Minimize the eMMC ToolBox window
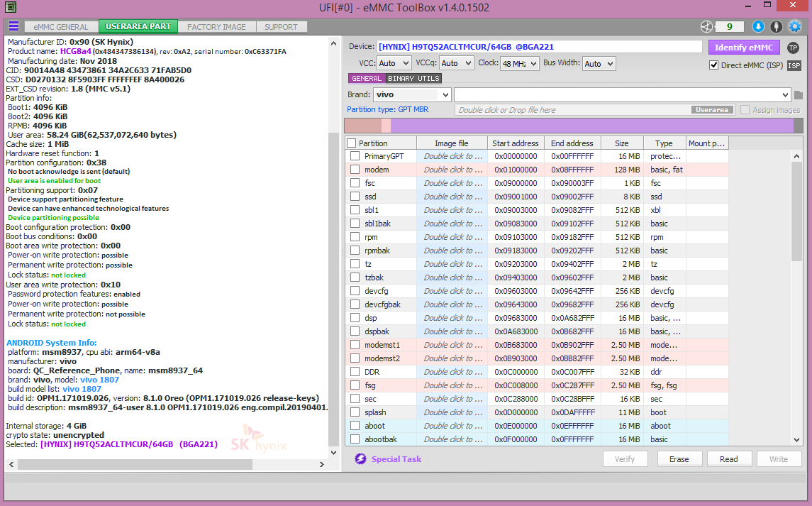Image resolution: width=812 pixels, height=506 pixels. pyautogui.click(x=748, y=6)
